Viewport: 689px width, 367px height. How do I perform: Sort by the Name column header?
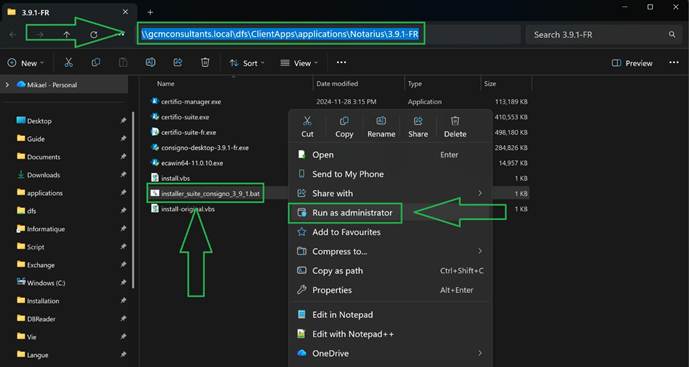coord(166,84)
